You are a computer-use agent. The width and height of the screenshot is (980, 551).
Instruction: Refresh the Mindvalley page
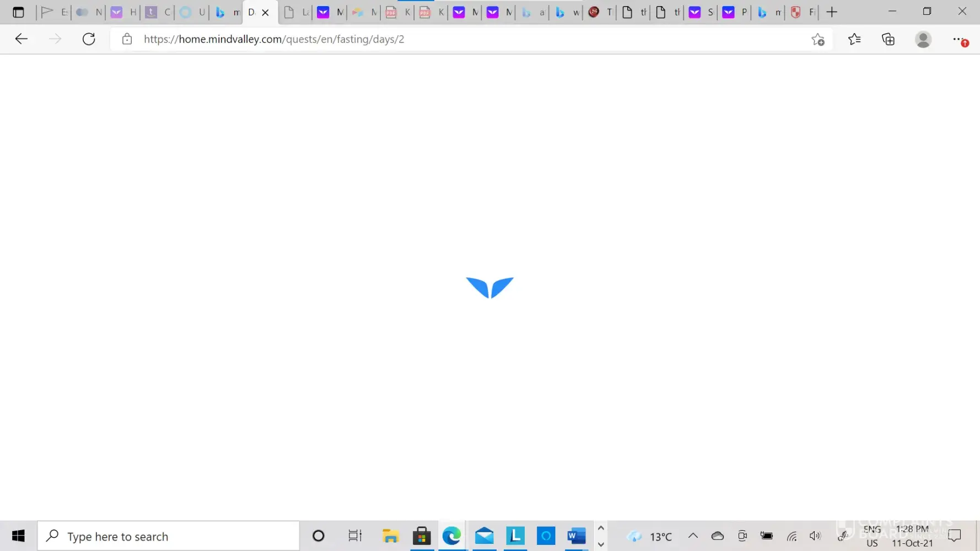tap(89, 39)
